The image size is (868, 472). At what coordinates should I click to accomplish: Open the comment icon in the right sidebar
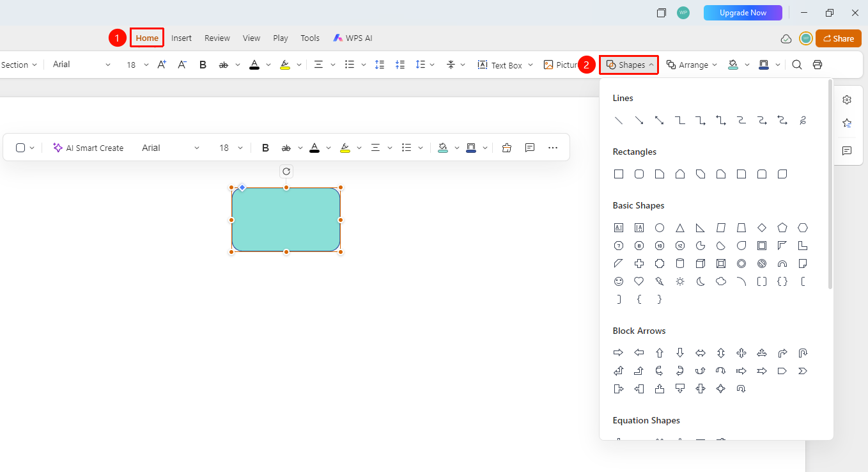point(847,151)
